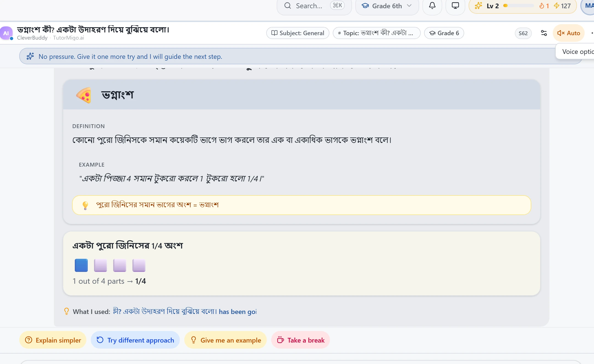Image resolution: width=594 pixels, height=364 pixels.
Task: Click the ভগ্নাংশ card title
Action: [118, 95]
